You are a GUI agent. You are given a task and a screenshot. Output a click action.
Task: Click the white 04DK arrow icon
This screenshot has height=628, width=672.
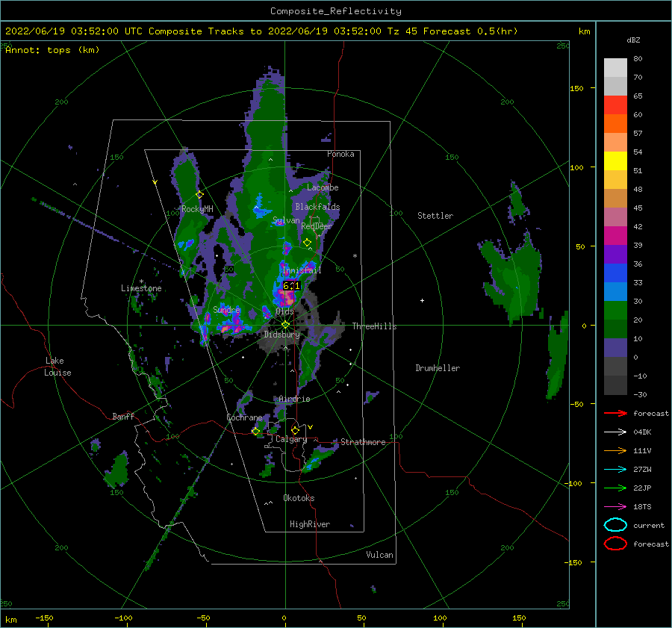tap(615, 432)
